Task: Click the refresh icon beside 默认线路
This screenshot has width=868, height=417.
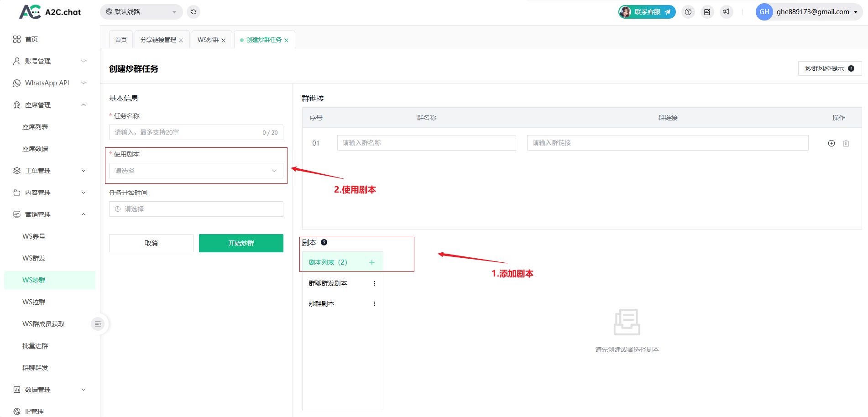Action: pos(193,12)
